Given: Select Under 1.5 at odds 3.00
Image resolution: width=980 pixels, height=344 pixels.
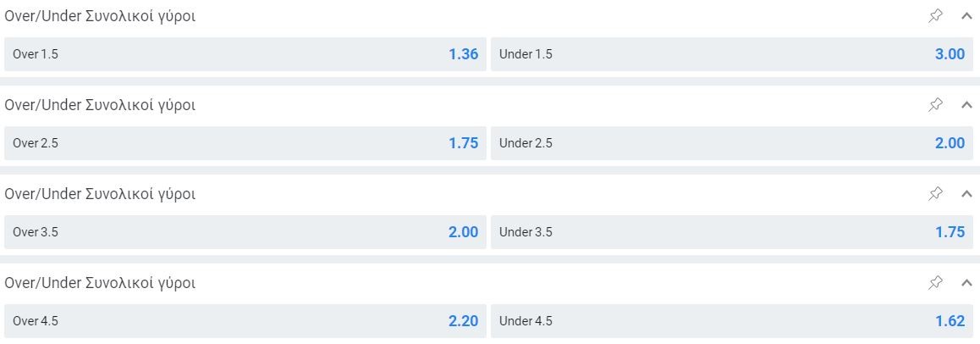Looking at the screenshot, I should tap(732, 54).
